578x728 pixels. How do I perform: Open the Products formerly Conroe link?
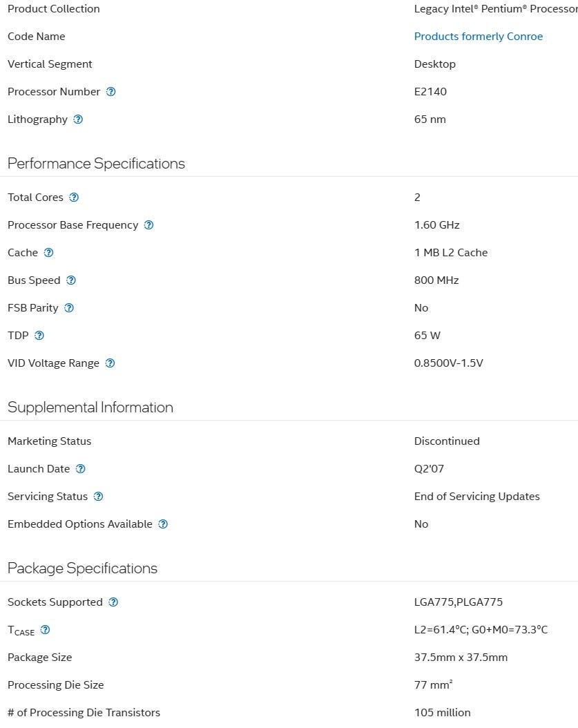point(479,37)
